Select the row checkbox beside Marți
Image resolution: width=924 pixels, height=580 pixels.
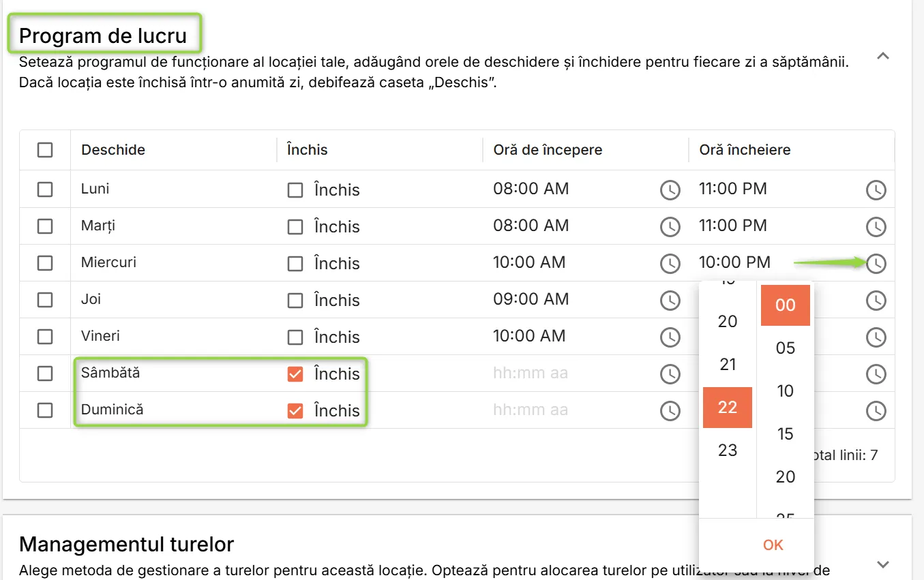[45, 226]
